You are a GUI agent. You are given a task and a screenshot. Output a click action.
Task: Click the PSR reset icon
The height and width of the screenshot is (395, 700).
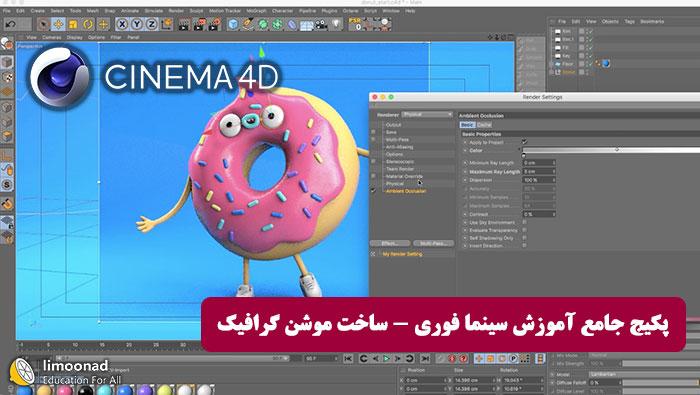click(355, 24)
